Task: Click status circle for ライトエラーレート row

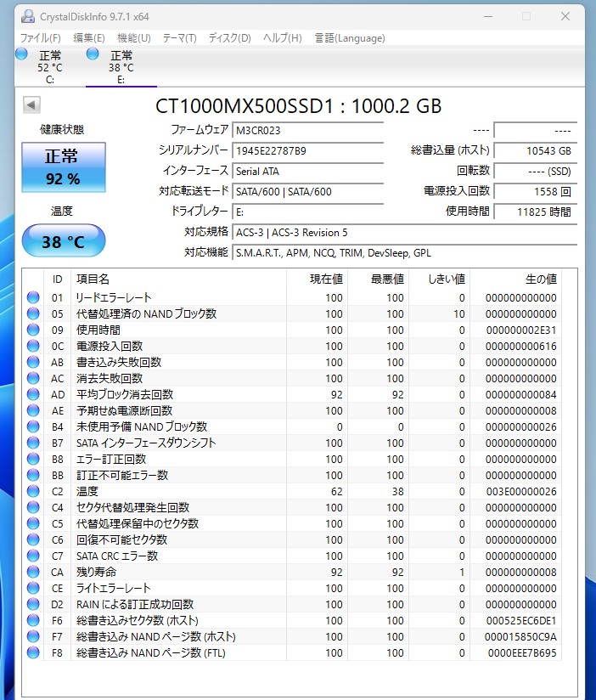Action: [33, 588]
